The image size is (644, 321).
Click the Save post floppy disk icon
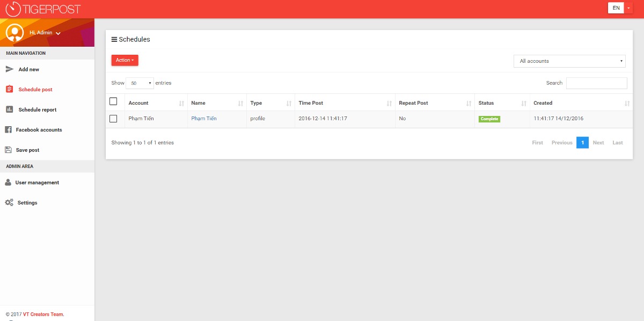pyautogui.click(x=8, y=150)
